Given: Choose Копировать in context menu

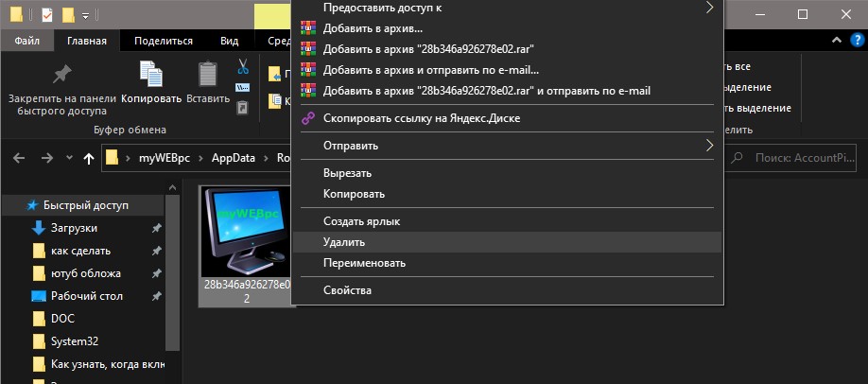Looking at the screenshot, I should pos(507,194).
